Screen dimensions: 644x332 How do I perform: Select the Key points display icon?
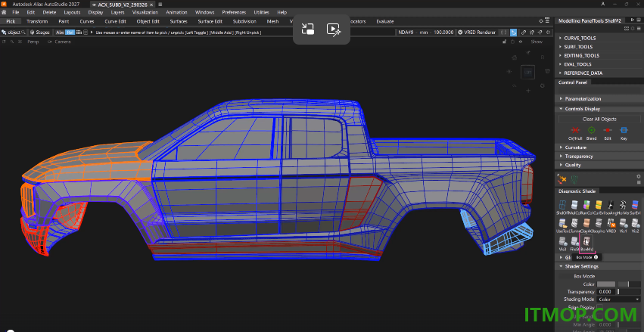click(x=624, y=130)
